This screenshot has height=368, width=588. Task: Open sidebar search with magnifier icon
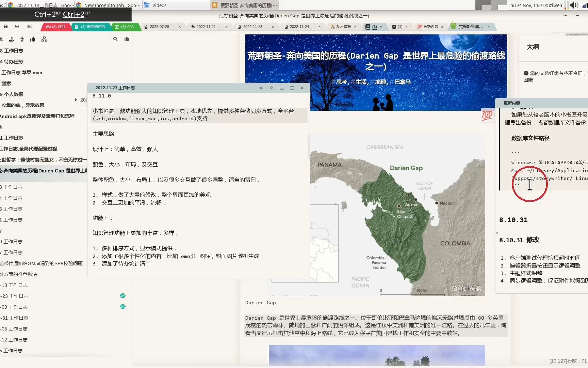115,39
